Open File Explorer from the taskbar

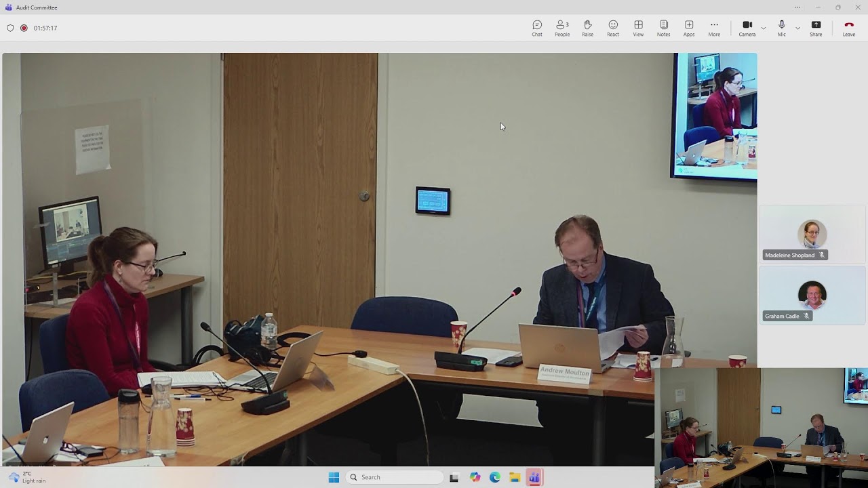pyautogui.click(x=515, y=477)
